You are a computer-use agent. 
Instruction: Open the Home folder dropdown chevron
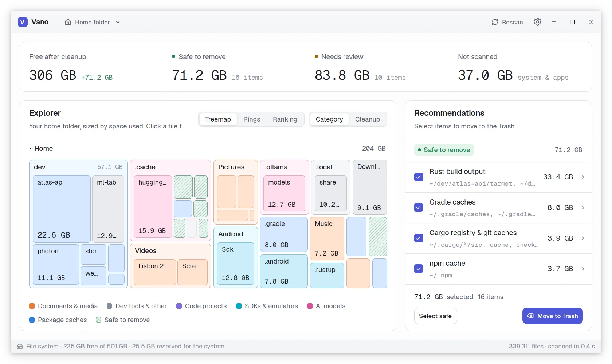(x=118, y=22)
